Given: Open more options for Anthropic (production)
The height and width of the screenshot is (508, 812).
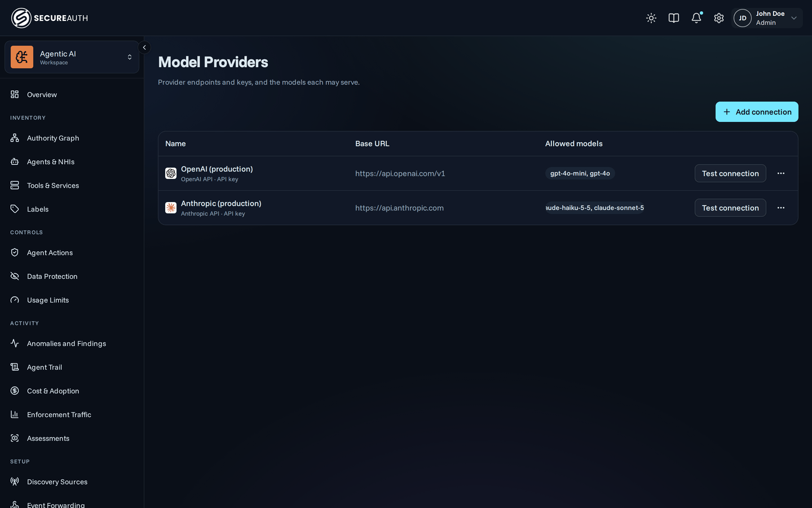Looking at the screenshot, I should point(781,208).
